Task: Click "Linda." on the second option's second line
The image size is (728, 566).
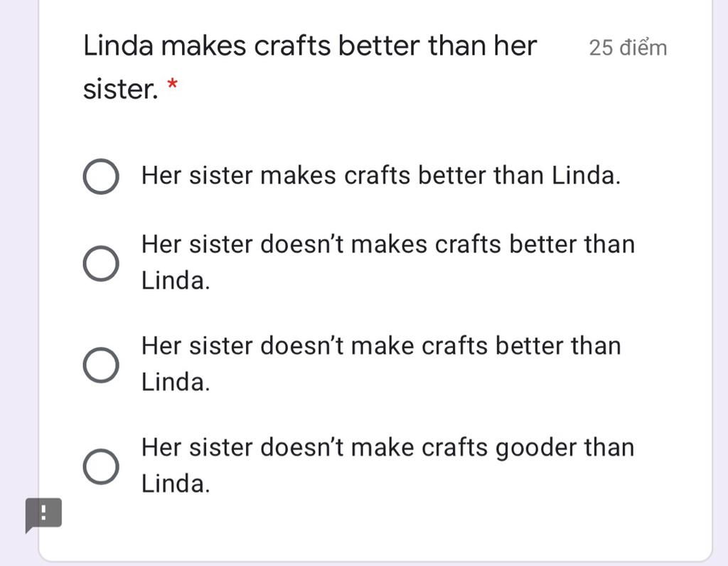Action: 176,281
